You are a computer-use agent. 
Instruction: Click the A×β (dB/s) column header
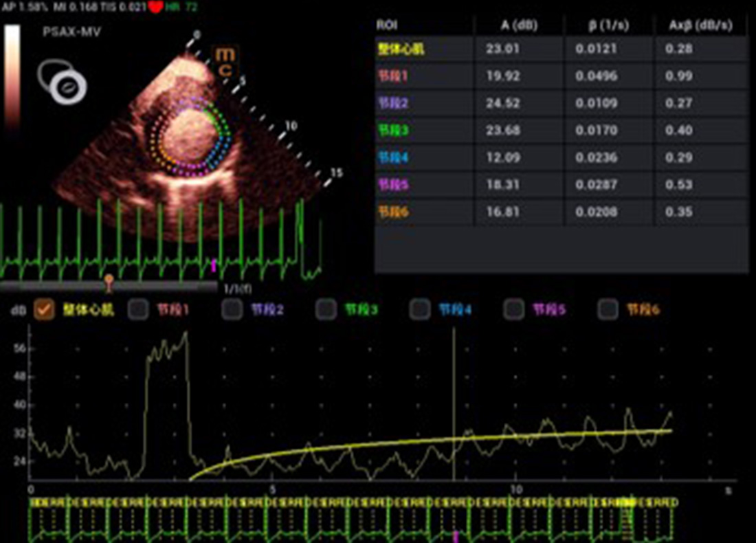(x=700, y=25)
